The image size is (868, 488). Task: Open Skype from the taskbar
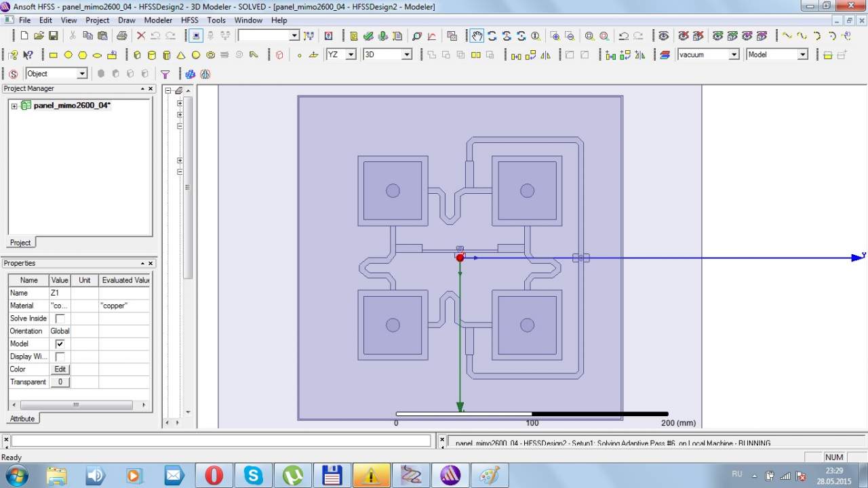[254, 475]
